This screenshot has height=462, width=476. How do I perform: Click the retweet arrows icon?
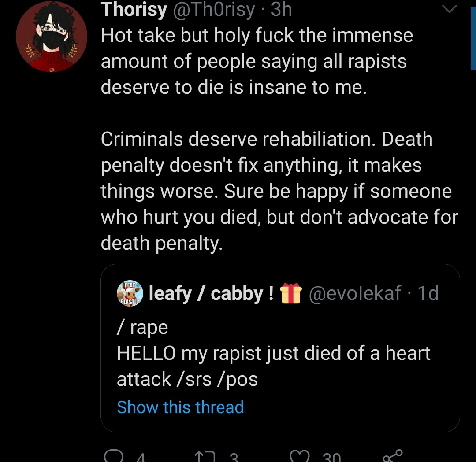[205, 457]
